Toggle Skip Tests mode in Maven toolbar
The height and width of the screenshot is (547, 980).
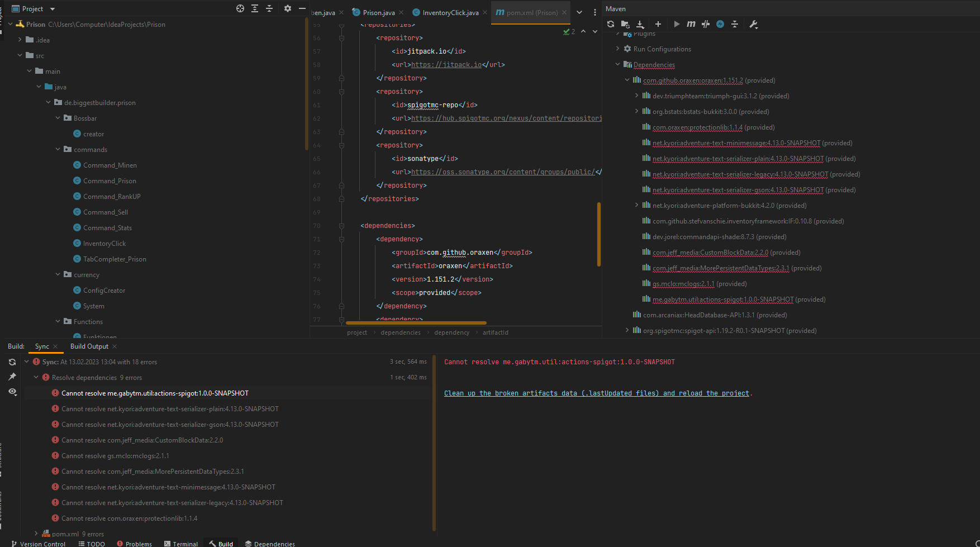pos(720,24)
